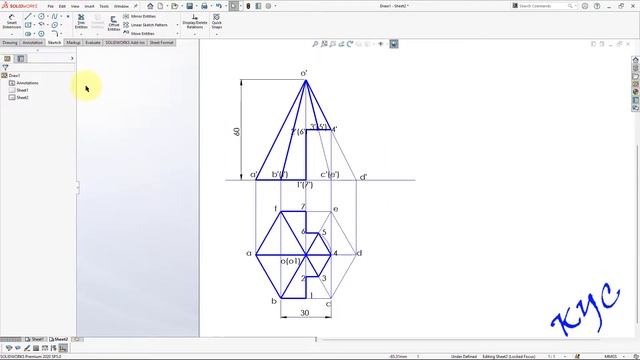The image size is (640, 360).
Task: Click Move Entities
Action: [x=139, y=33]
